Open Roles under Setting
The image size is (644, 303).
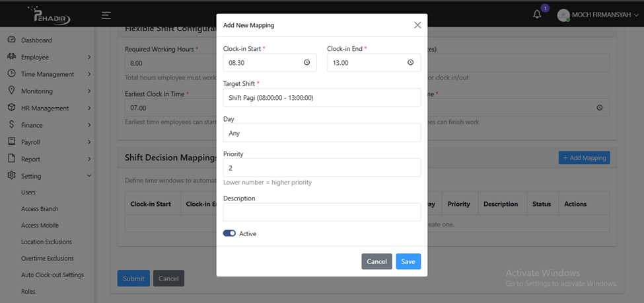pyautogui.click(x=28, y=291)
